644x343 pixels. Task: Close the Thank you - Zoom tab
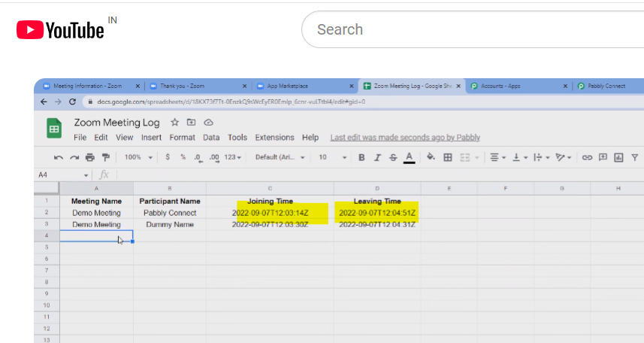pyautogui.click(x=244, y=86)
